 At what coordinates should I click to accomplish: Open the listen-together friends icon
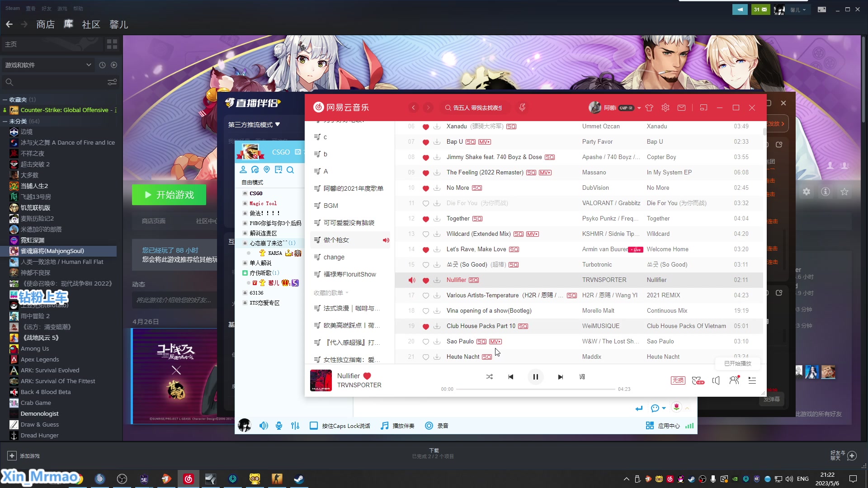point(734,380)
